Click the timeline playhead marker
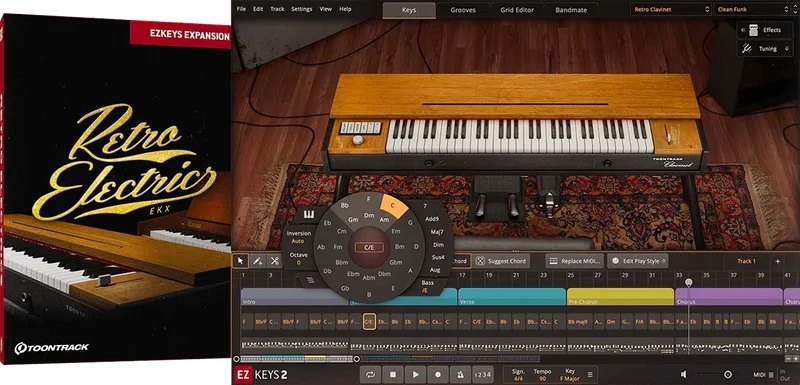This screenshot has height=385, width=800. point(689,283)
